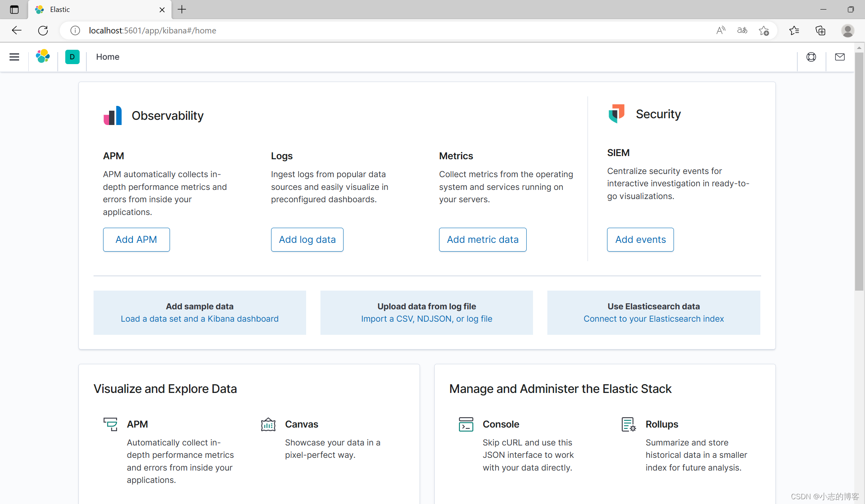Click the Home breadcrumb
Image resolution: width=865 pixels, height=504 pixels.
[107, 57]
